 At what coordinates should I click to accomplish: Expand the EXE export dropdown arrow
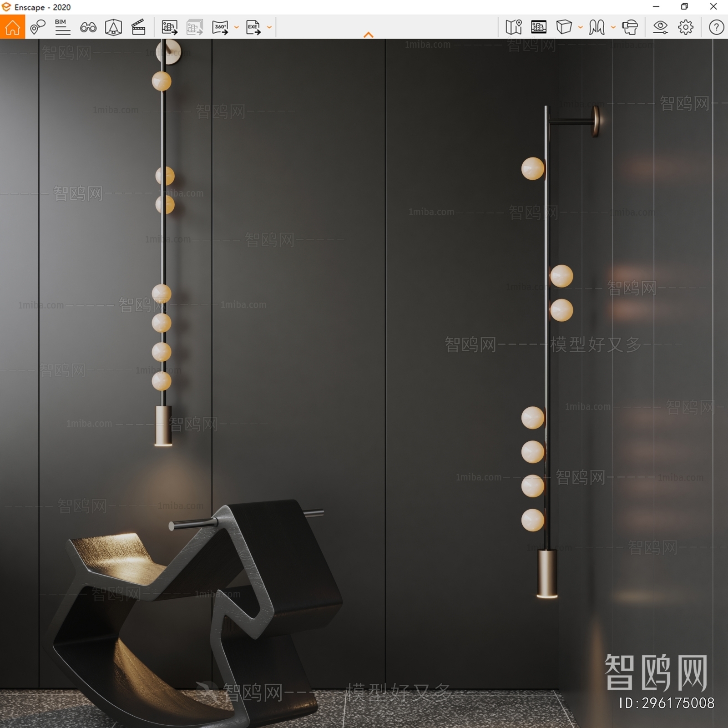point(269,27)
